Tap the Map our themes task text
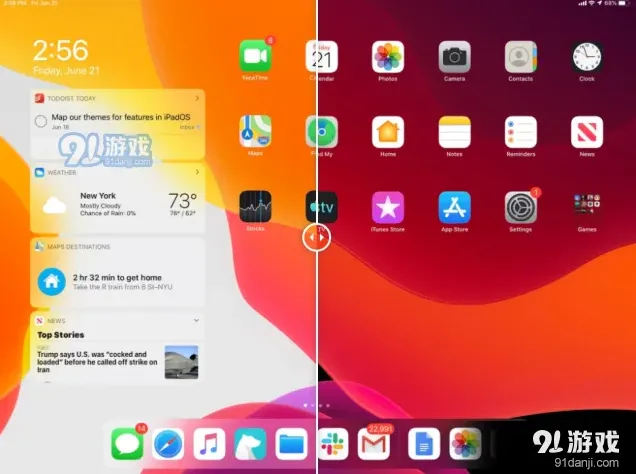This screenshot has width=636, height=474. [x=121, y=117]
